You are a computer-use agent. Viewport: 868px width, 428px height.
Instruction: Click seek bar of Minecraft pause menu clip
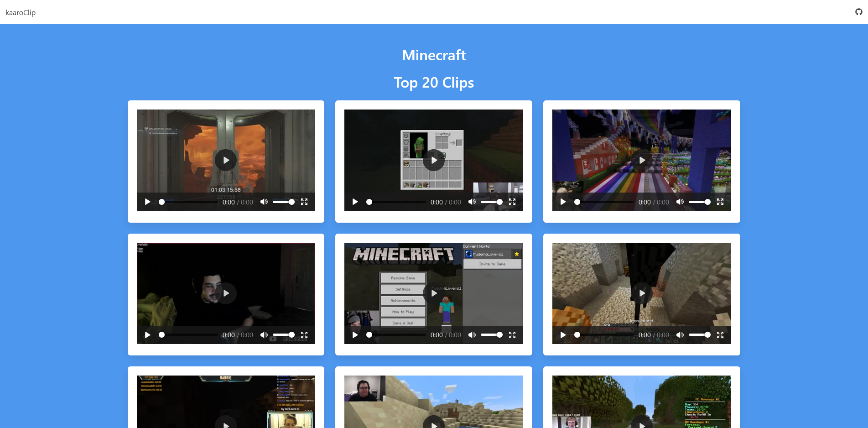396,335
